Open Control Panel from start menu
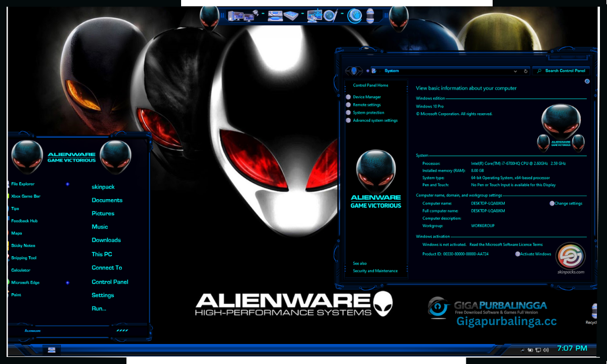The width and height of the screenshot is (607, 364). click(110, 282)
